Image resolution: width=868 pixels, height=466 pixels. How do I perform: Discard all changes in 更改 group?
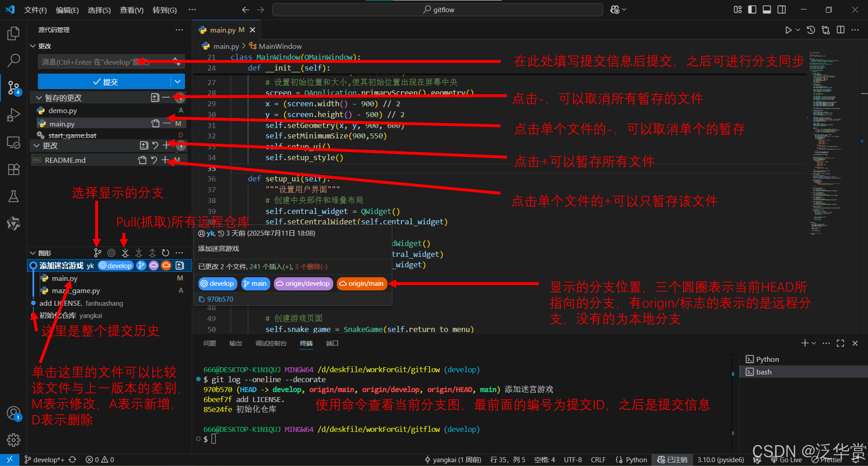click(x=155, y=145)
